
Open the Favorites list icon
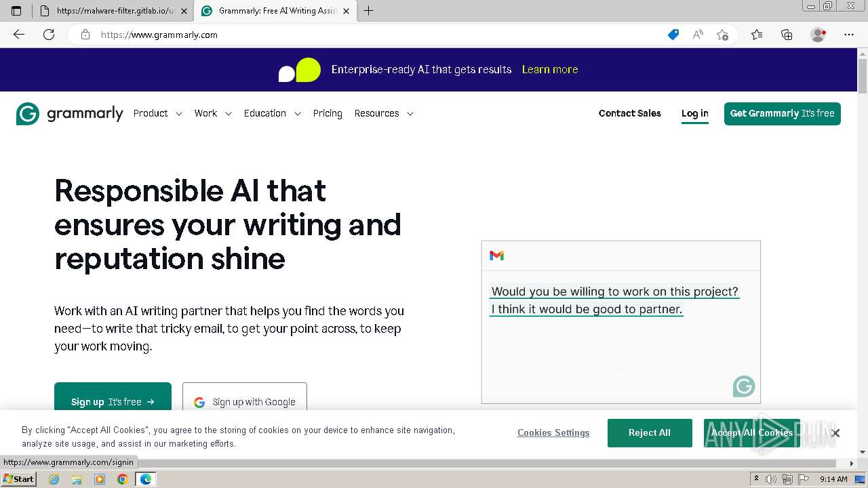(757, 35)
